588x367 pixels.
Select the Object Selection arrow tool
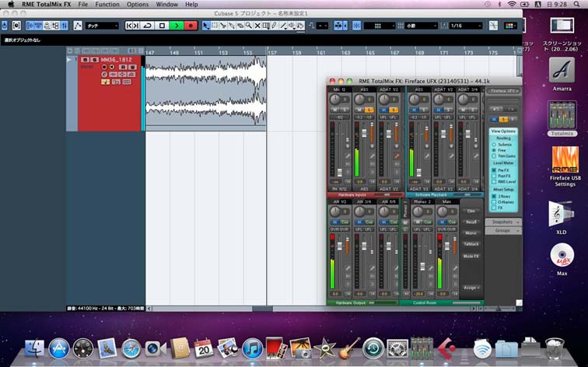coord(205,26)
